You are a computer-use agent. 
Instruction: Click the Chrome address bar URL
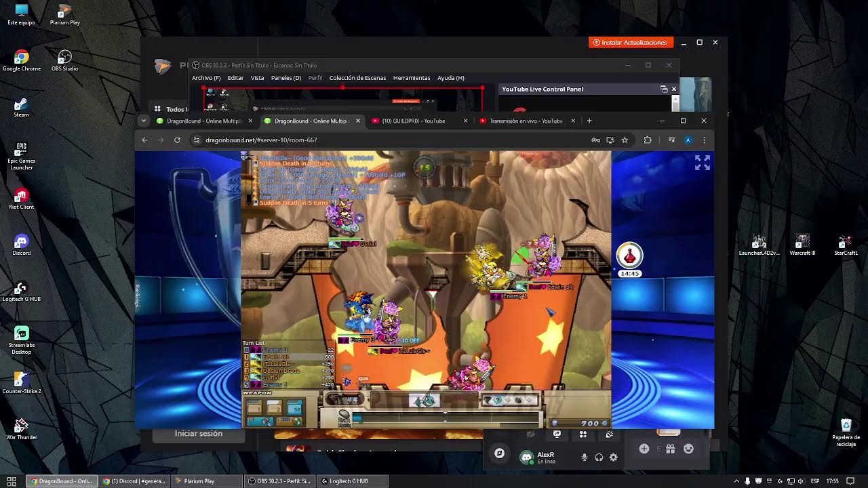pos(261,140)
